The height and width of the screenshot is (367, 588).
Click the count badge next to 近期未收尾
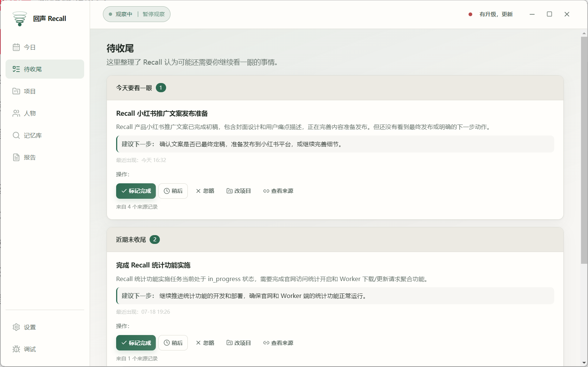coord(155,240)
